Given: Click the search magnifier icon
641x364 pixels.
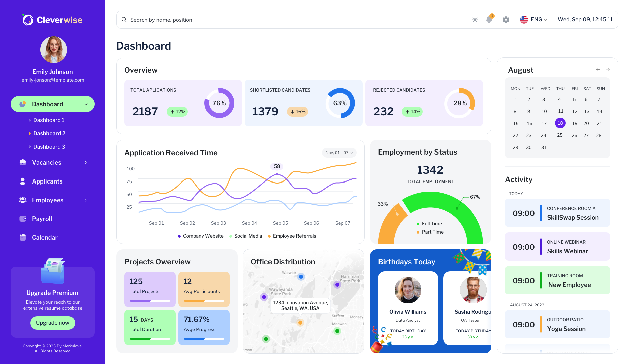Looking at the screenshot, I should 124,20.
